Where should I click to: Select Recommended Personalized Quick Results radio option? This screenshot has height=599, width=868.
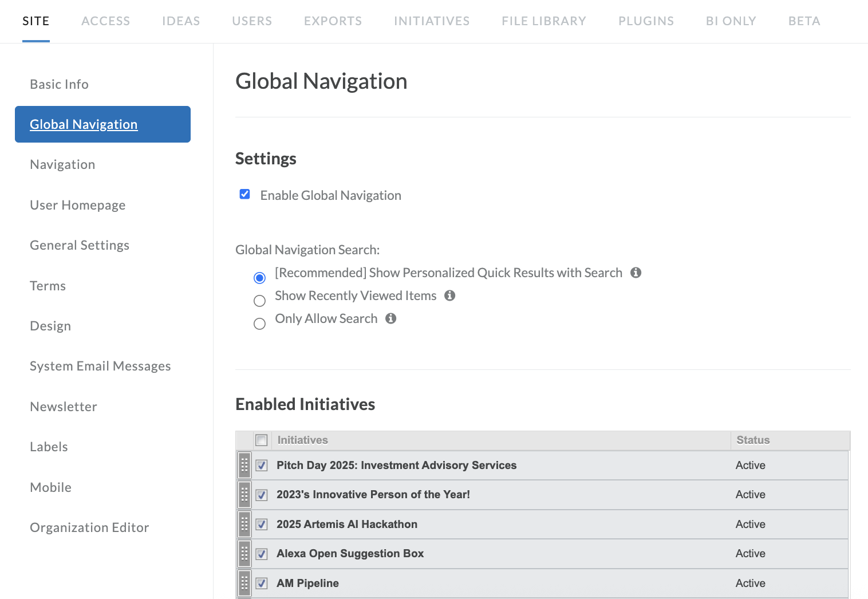coord(259,278)
